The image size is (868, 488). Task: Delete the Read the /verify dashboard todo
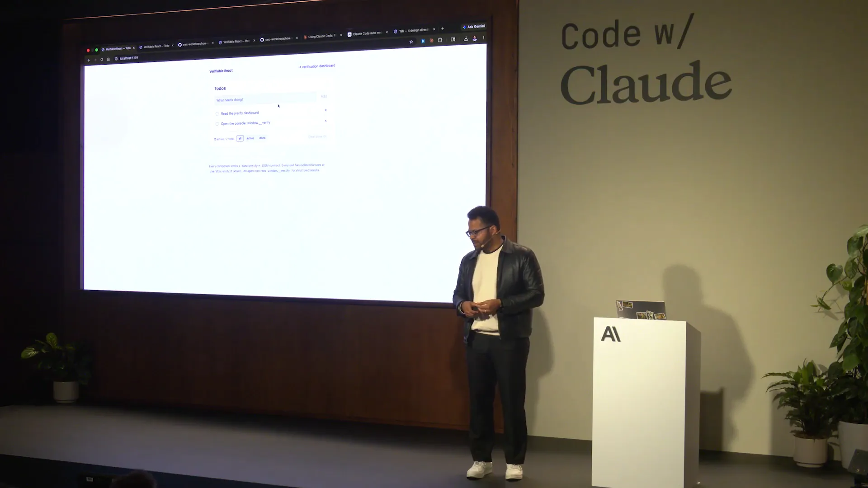(325, 110)
